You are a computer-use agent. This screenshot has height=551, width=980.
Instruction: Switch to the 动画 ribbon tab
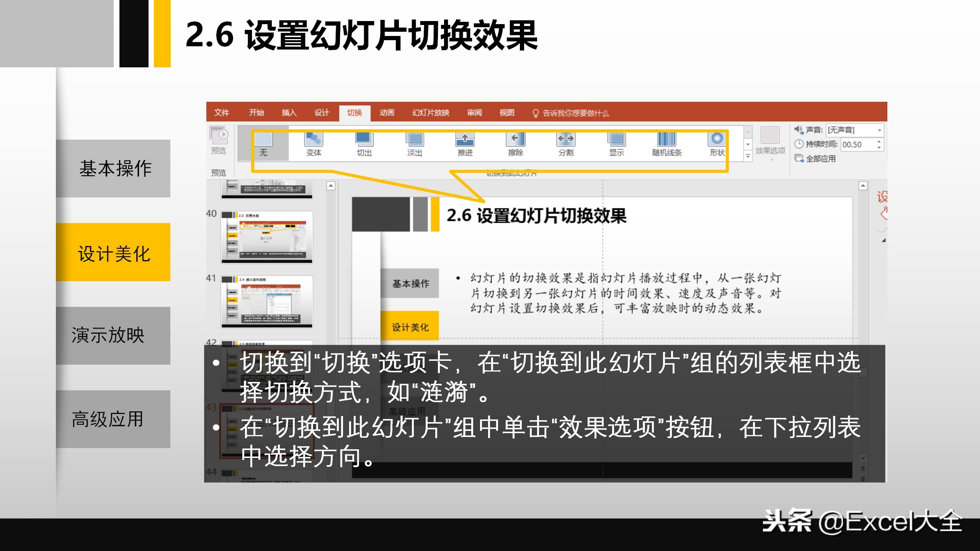[x=387, y=113]
